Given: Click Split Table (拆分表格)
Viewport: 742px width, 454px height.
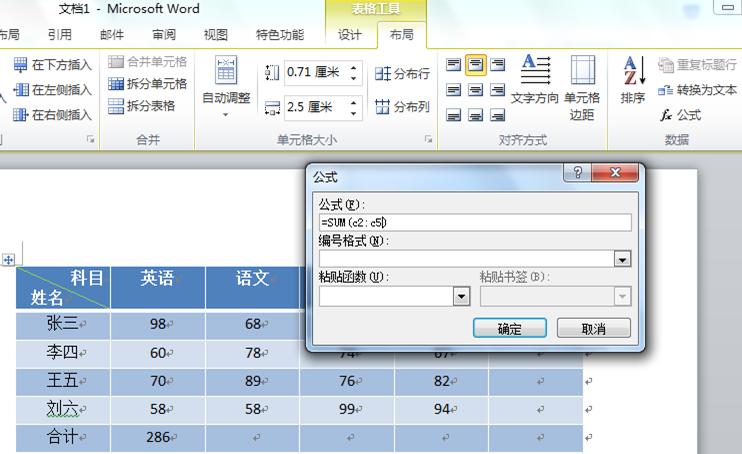Looking at the screenshot, I should click(141, 106).
